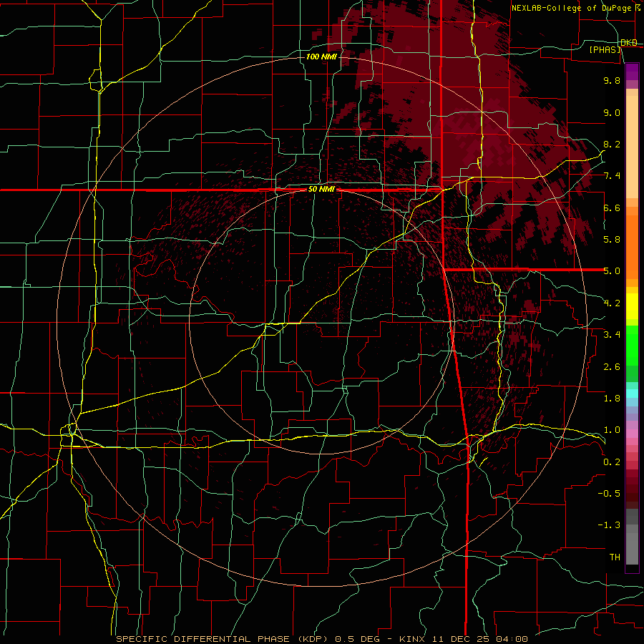The height and width of the screenshot is (644, 644).
Task: Click the TH threshold label on the scale
Action: coord(615,557)
